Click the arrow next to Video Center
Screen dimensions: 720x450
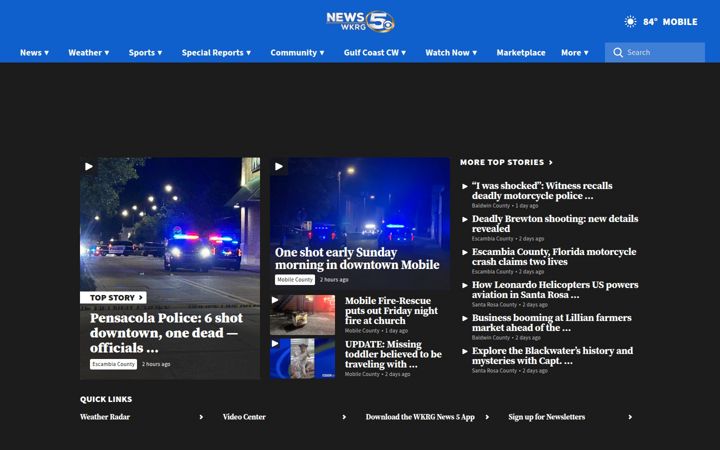coord(344,417)
